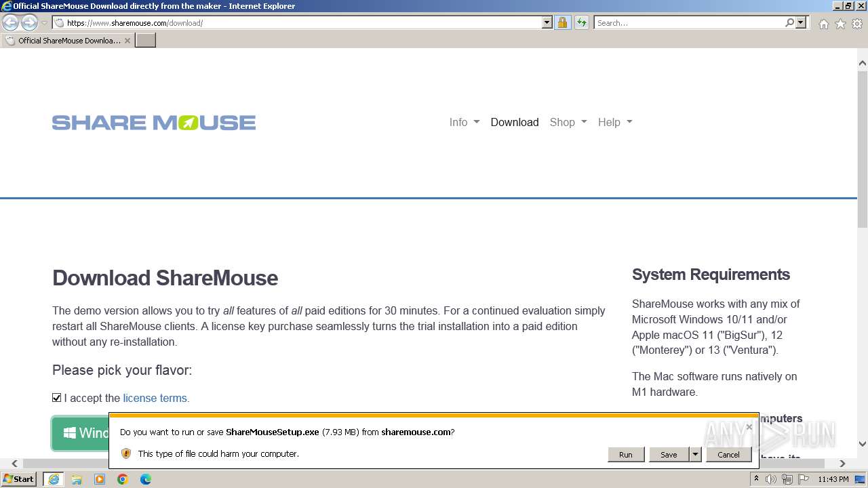Click the network tray icon

click(x=787, y=479)
